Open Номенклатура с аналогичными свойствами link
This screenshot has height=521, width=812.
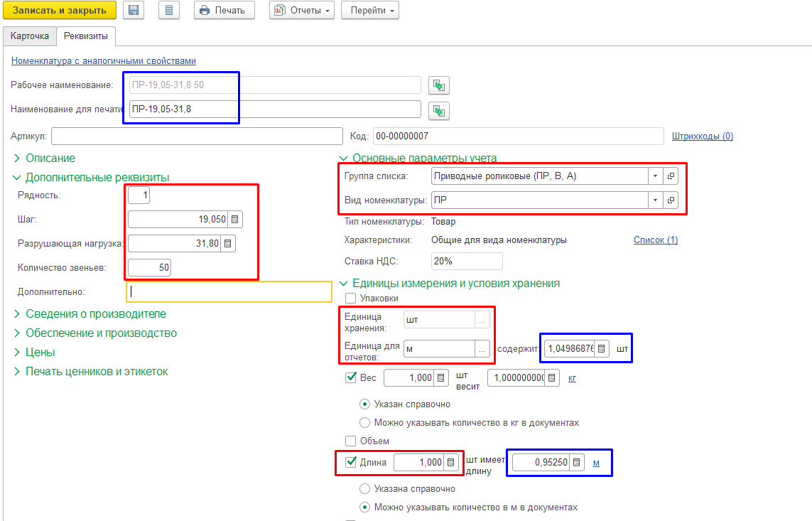(104, 60)
